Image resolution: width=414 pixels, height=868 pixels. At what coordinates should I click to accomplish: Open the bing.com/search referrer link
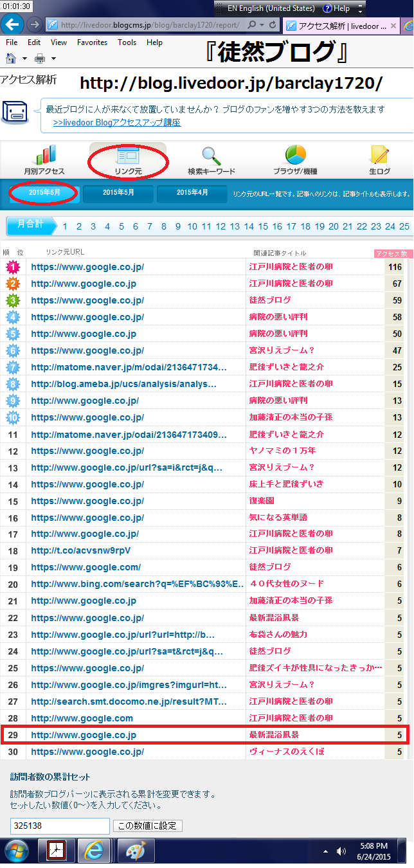(138, 584)
